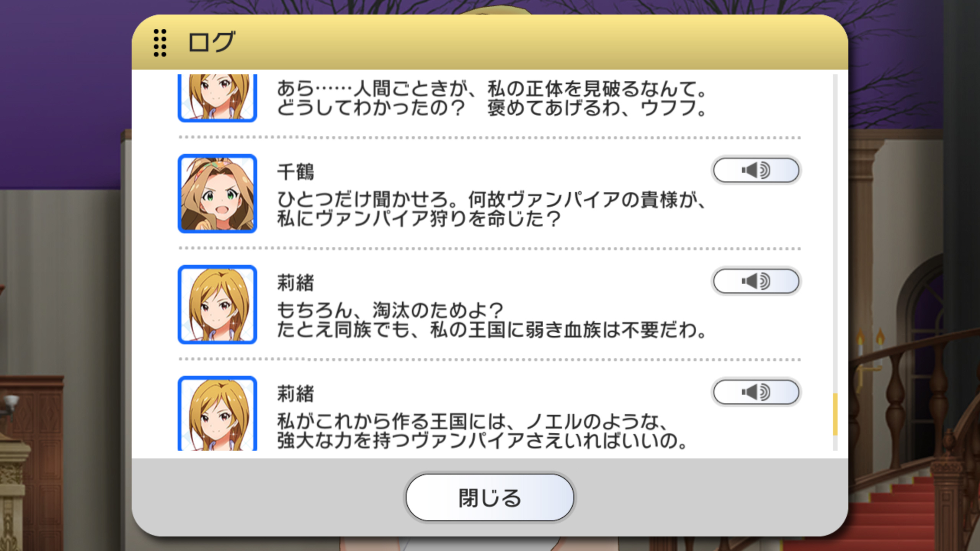Click the dotted grip icon beside ログ
980x551 pixels.
160,43
